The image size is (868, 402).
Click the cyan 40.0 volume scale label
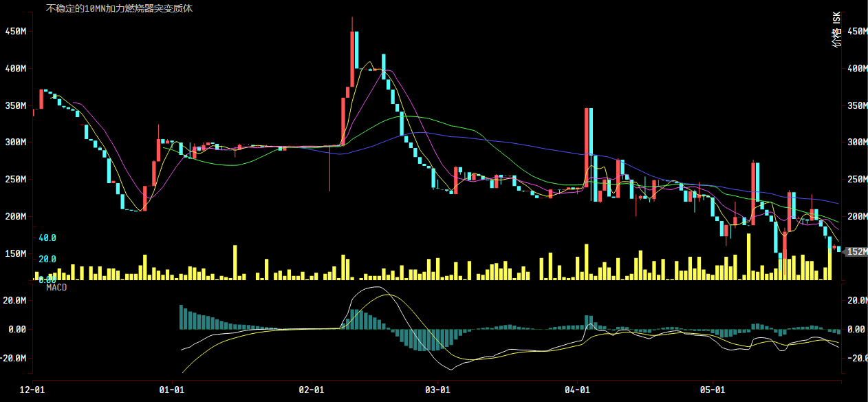point(47,237)
